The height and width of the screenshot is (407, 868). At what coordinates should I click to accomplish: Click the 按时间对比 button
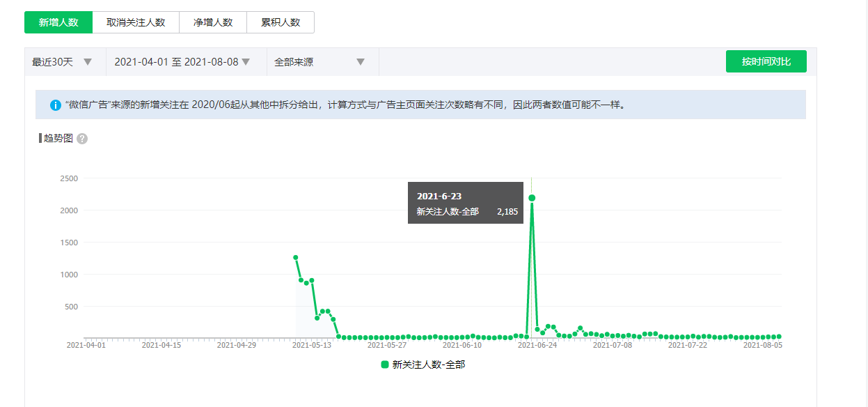pos(766,61)
